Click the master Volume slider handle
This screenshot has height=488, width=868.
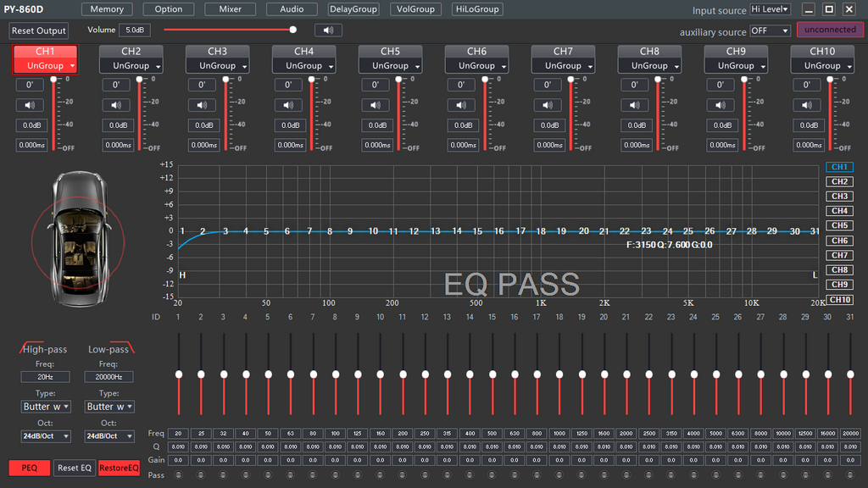[292, 30]
